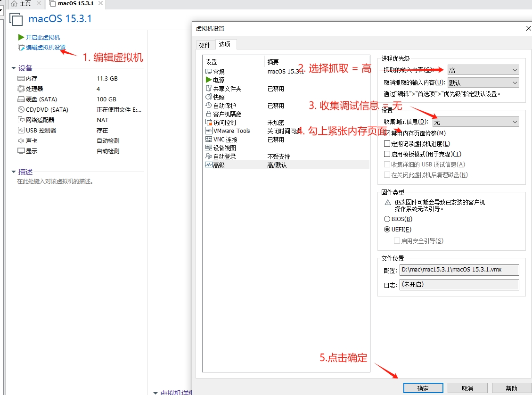Viewport: 532px width, 395px height.
Task: Click the 共享文件夹 icon
Action: [x=209, y=88]
